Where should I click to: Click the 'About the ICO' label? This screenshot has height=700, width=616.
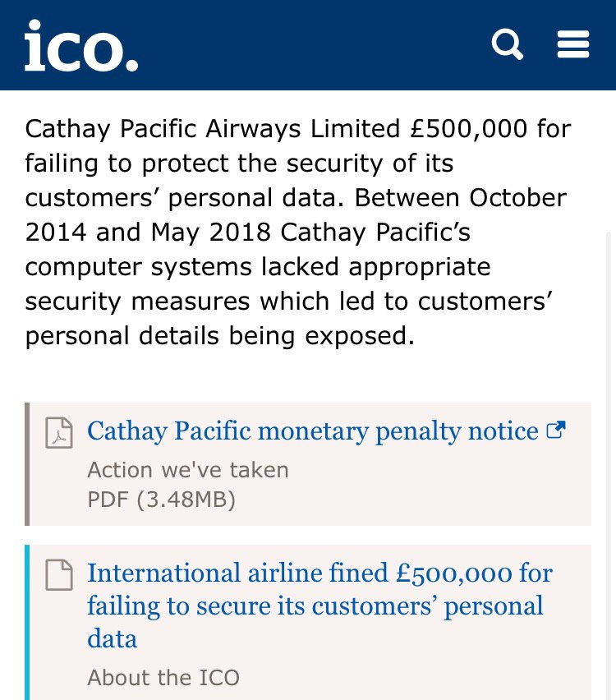point(163,678)
